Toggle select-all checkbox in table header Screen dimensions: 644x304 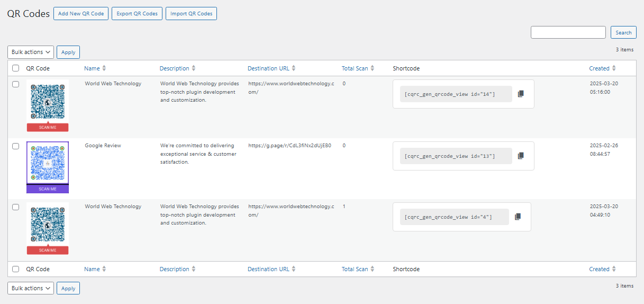pyautogui.click(x=16, y=68)
